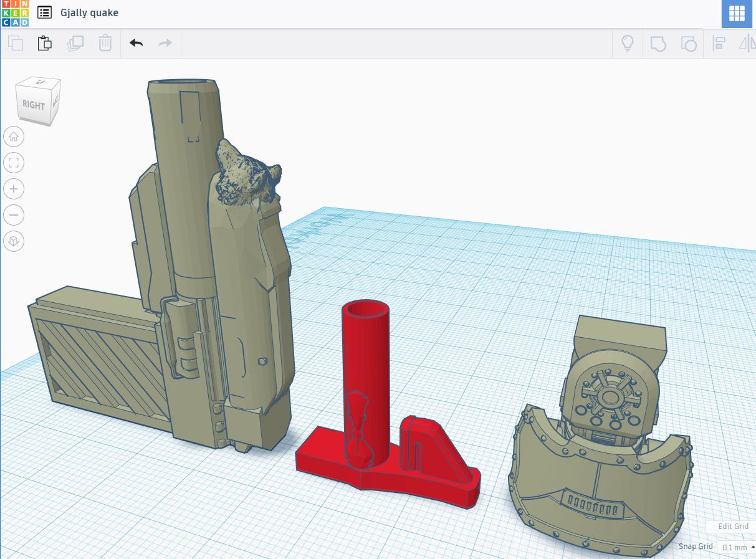The height and width of the screenshot is (559, 756).
Task: Click the Paste clipboard icon
Action: click(x=45, y=43)
